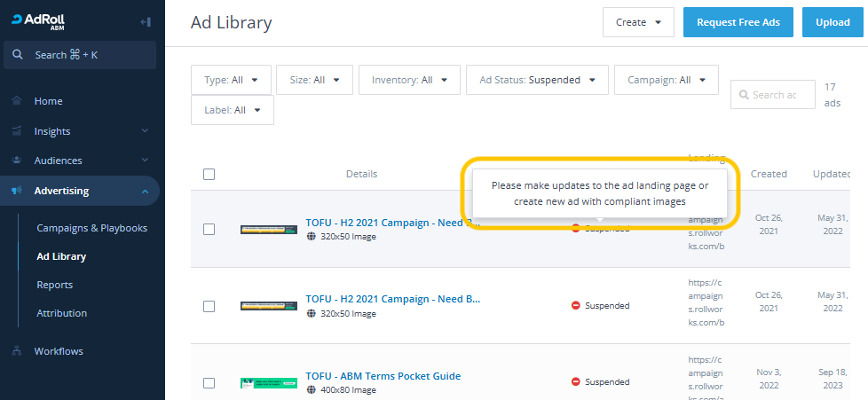Image resolution: width=868 pixels, height=400 pixels.
Task: Click the Advertising megaphone icon
Action: point(17,191)
